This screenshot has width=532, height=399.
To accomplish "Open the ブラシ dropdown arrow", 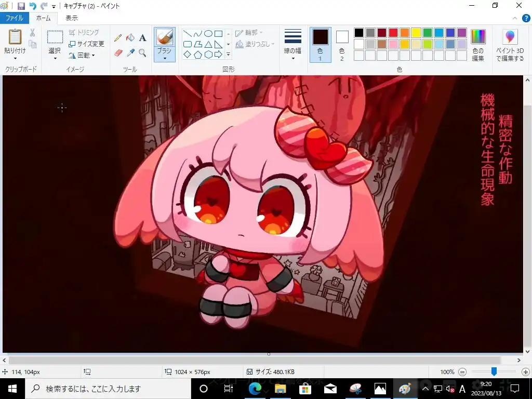I will (x=165, y=58).
